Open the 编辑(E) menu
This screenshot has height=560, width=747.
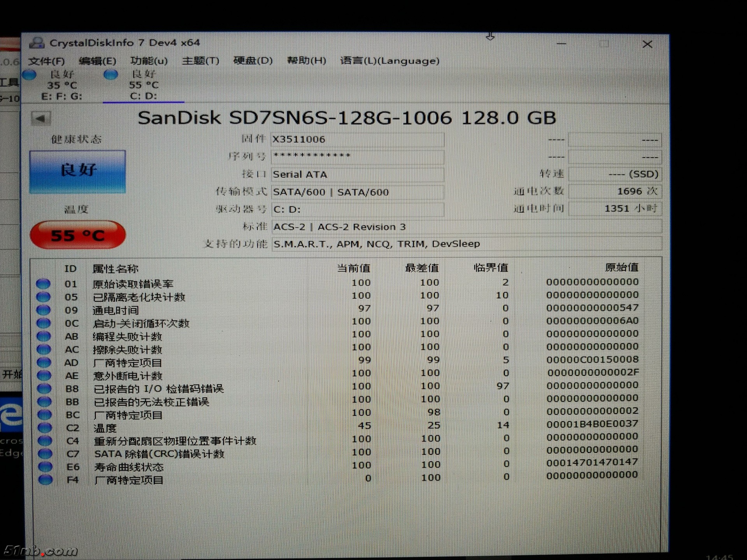(x=97, y=61)
